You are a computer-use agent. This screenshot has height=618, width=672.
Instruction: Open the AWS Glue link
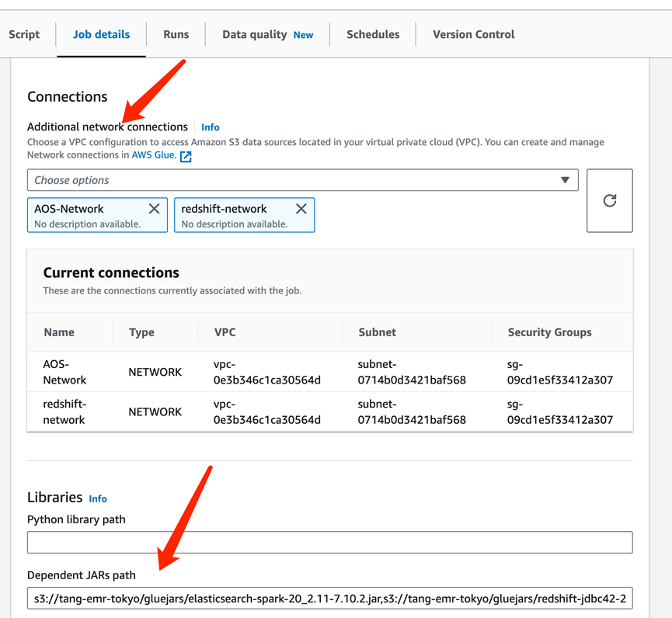[153, 155]
